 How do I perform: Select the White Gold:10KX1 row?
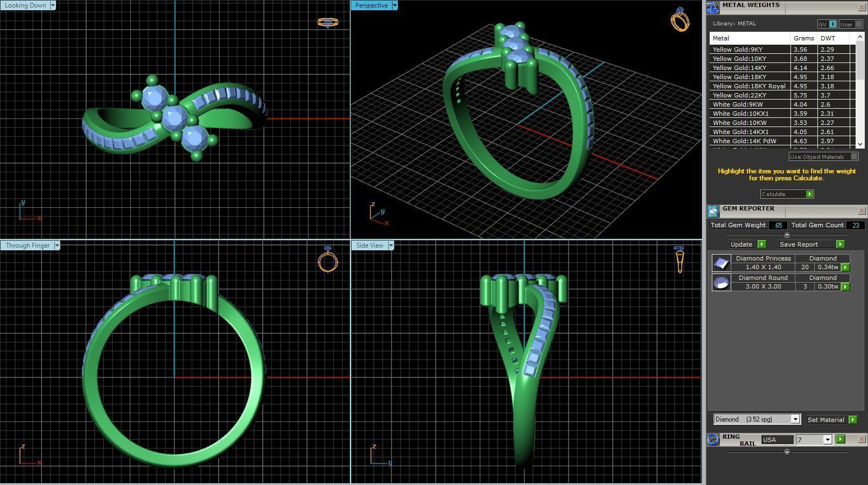click(x=782, y=114)
